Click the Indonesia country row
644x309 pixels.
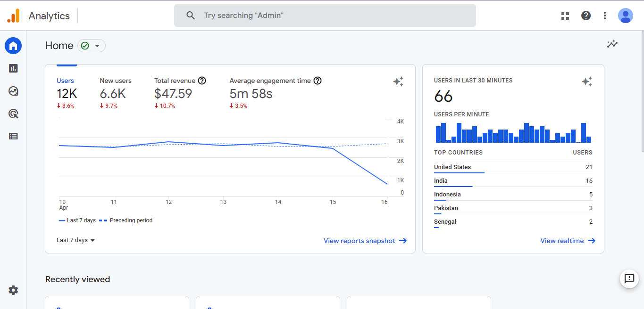click(513, 195)
